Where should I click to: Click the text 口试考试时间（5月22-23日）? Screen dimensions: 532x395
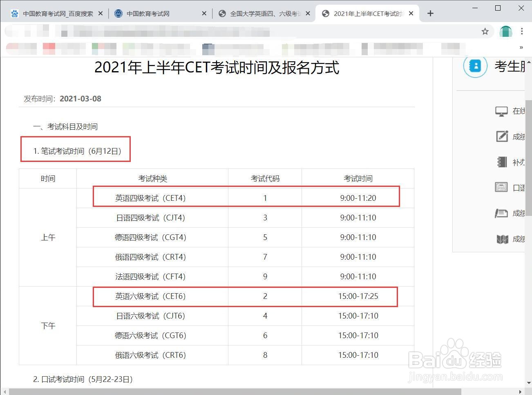point(87,379)
